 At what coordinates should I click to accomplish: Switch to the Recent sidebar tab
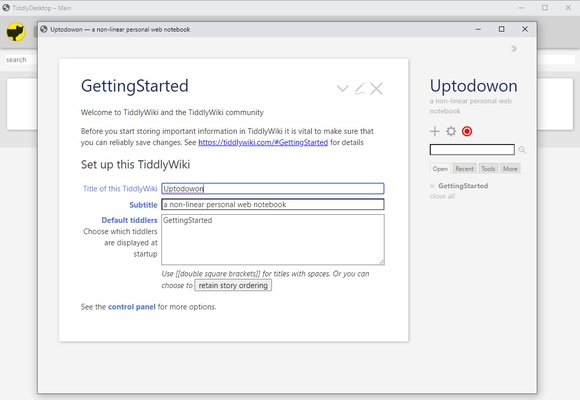tap(464, 169)
